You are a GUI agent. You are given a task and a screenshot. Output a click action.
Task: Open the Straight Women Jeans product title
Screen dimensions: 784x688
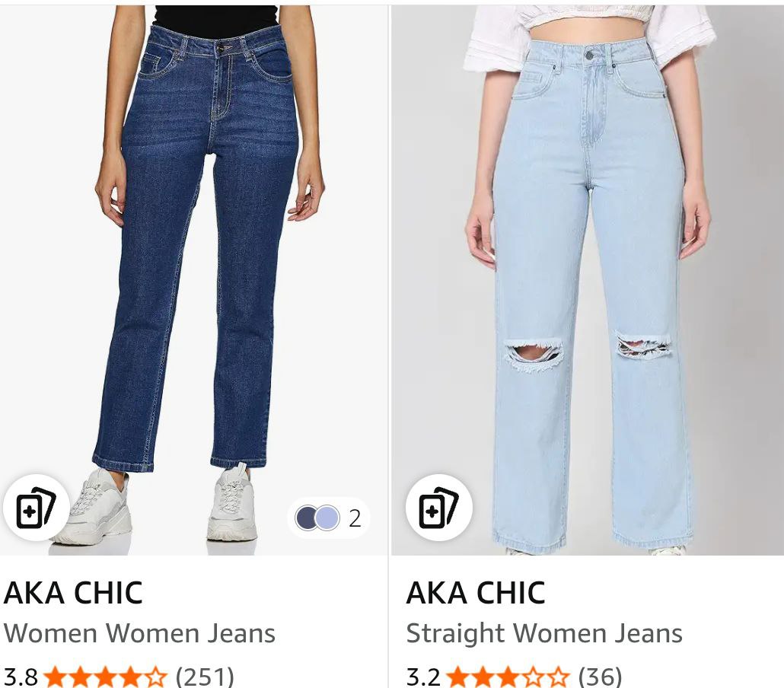pyautogui.click(x=544, y=633)
